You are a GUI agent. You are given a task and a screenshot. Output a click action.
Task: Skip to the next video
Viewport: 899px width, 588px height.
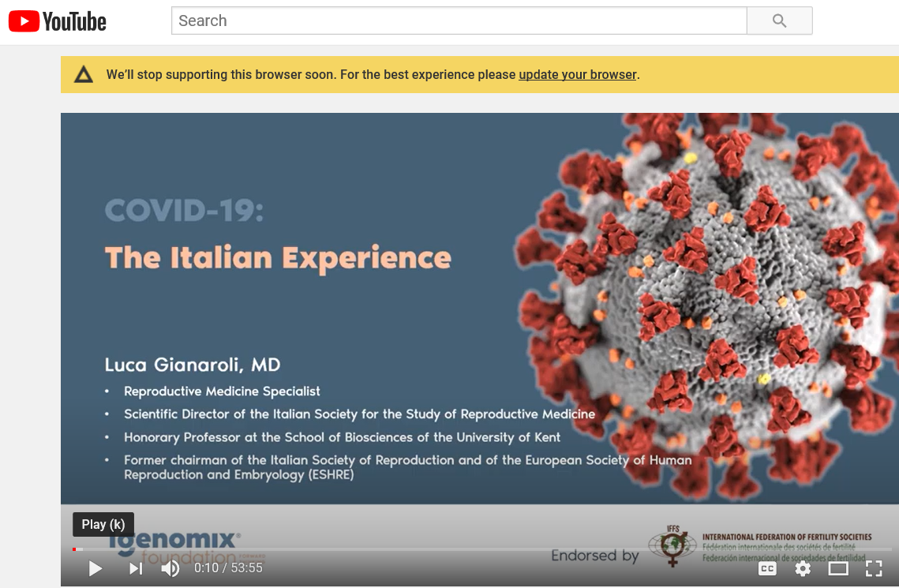(135, 568)
